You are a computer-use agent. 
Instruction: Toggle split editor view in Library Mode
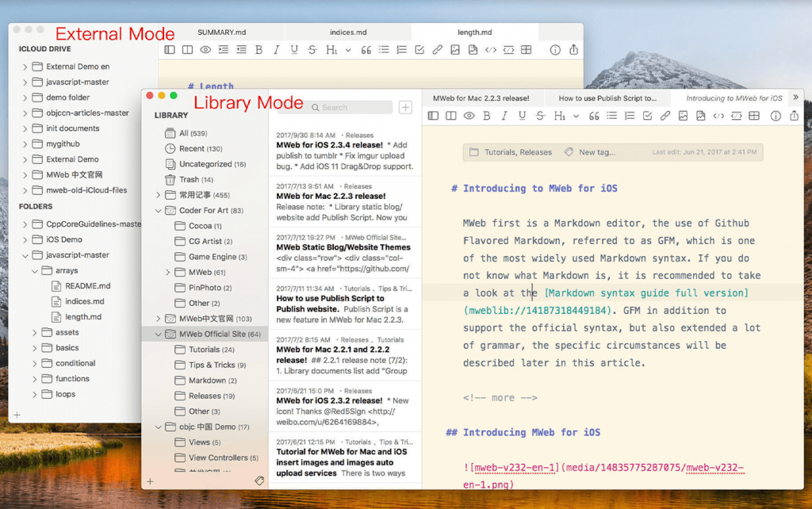tap(451, 116)
